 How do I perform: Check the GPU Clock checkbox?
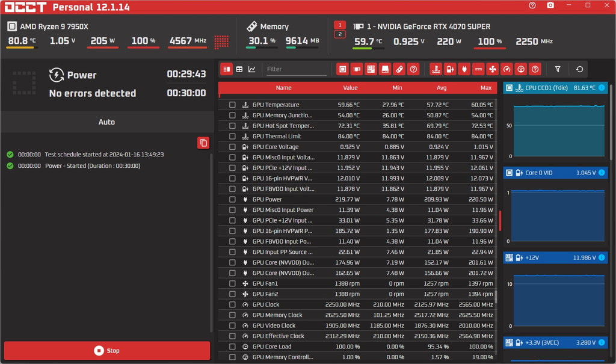pyautogui.click(x=232, y=304)
